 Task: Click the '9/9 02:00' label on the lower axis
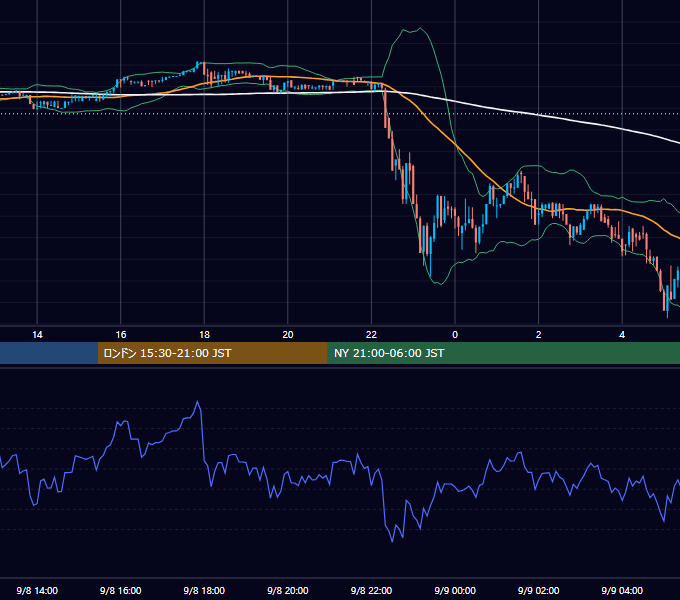pos(539,590)
